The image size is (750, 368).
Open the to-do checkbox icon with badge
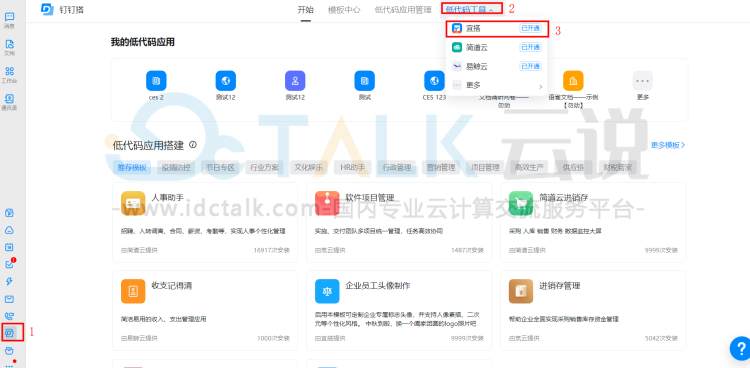(9, 264)
